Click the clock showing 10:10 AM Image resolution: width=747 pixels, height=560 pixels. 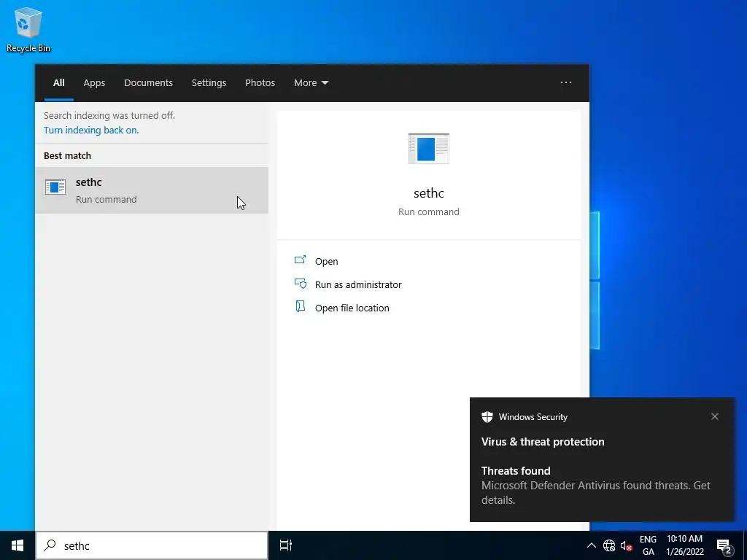[x=684, y=545]
